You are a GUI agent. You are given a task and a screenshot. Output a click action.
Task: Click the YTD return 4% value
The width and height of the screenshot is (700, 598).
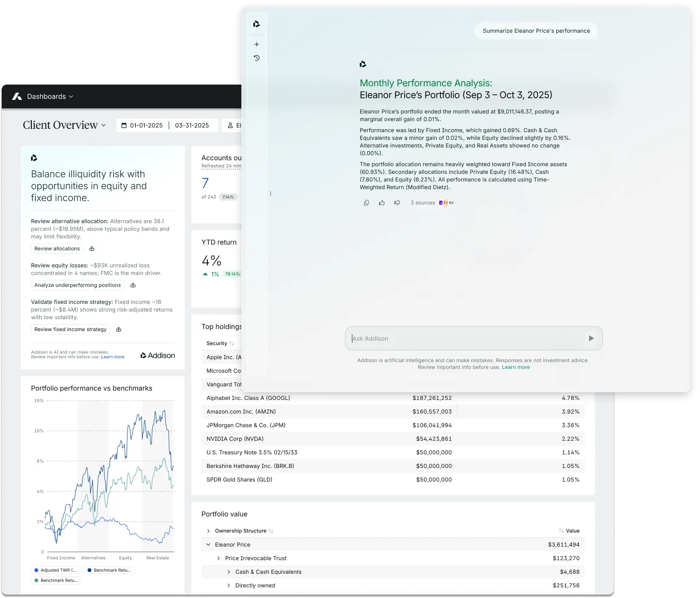212,260
